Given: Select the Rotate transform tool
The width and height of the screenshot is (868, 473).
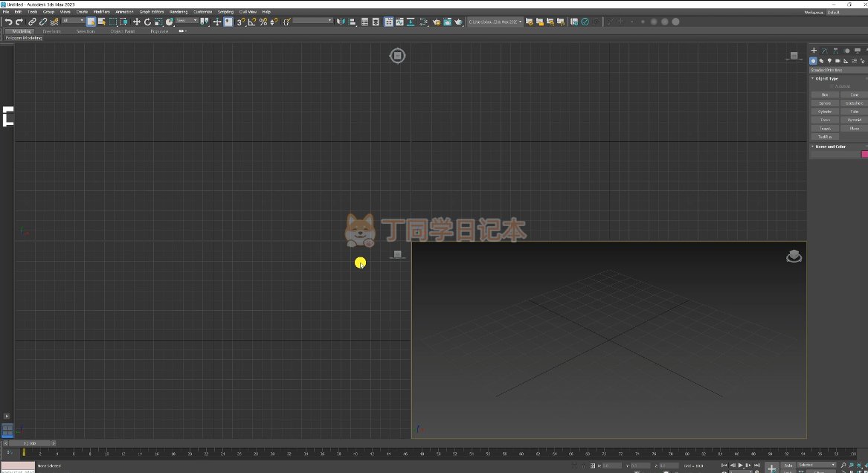Looking at the screenshot, I should pyautogui.click(x=147, y=22).
